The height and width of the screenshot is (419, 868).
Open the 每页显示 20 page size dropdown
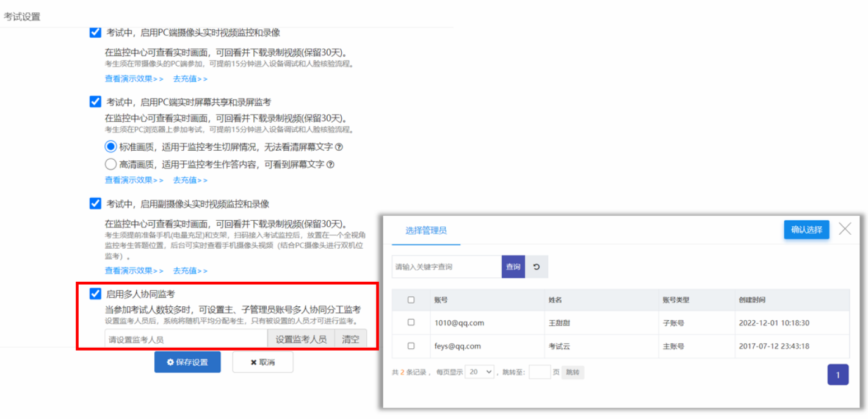479,372
